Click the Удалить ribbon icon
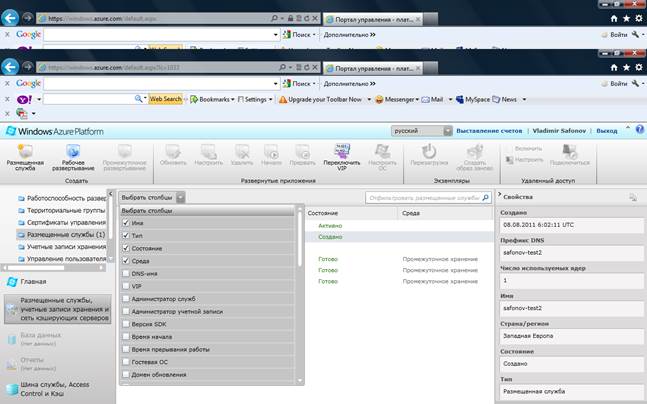The width and height of the screenshot is (647, 404). click(242, 155)
